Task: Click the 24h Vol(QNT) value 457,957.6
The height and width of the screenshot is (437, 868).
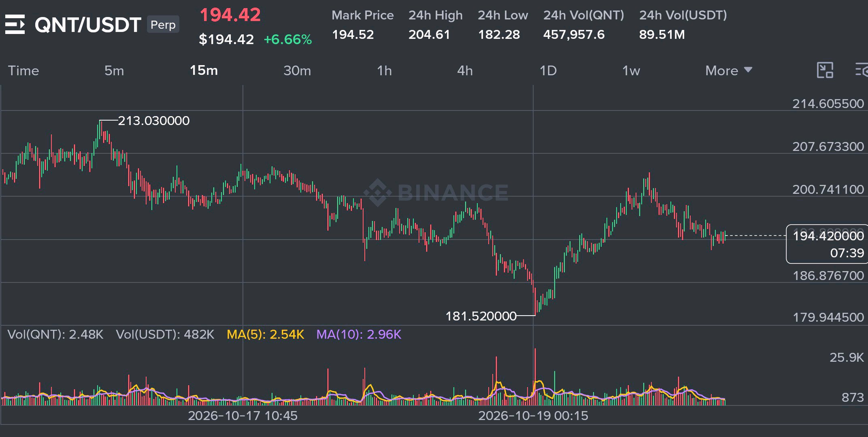Action: (x=574, y=34)
